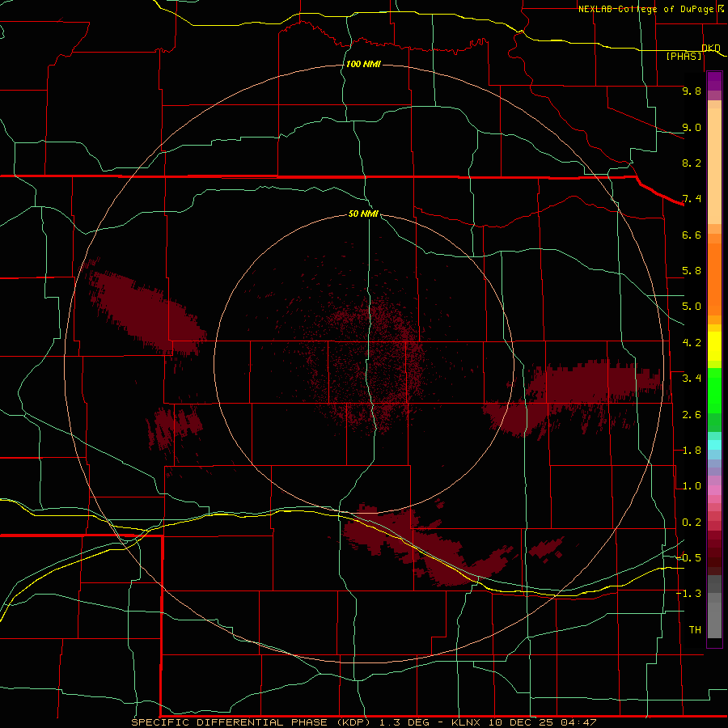
Task: Pick the cyan segment of the color bar
Action: coord(714,445)
